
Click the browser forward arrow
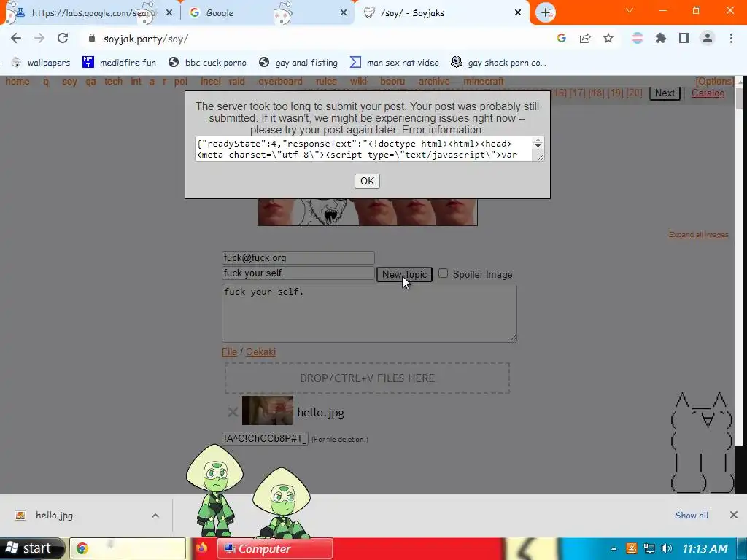39,38
